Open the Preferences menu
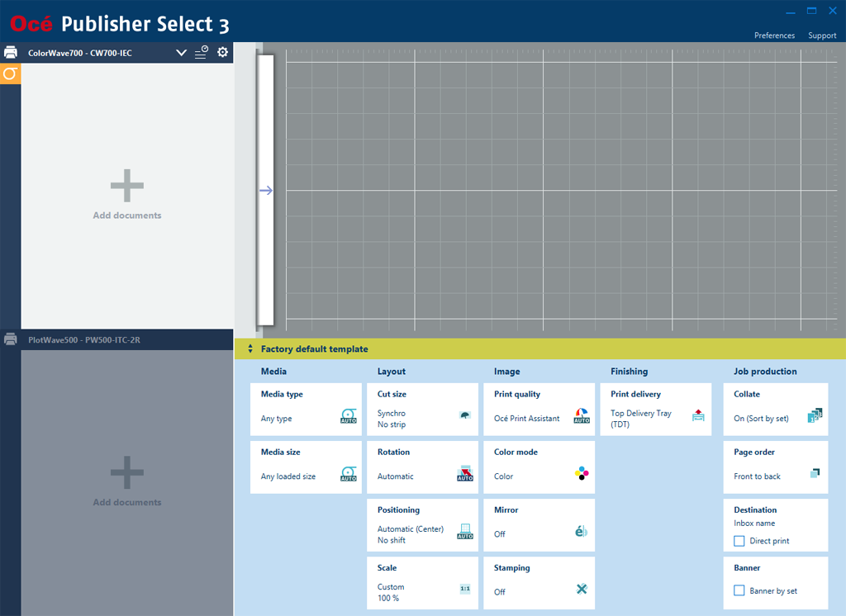846x616 pixels. coord(774,36)
